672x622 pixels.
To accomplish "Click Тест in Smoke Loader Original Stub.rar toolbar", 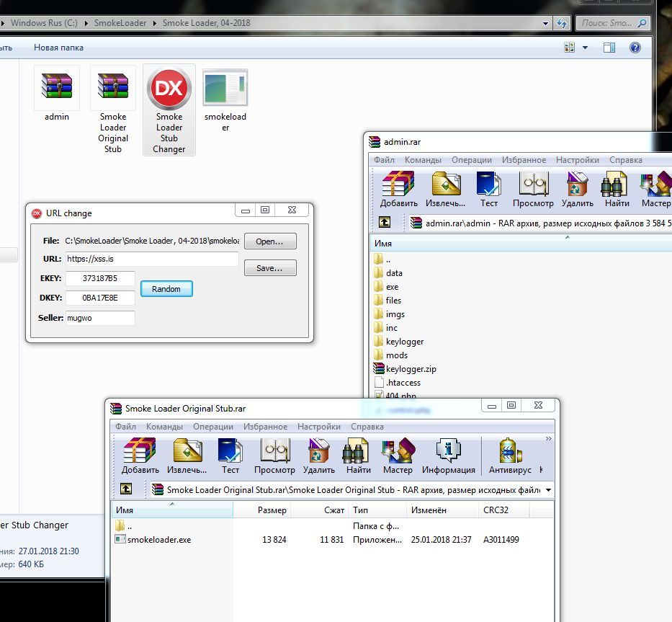I will click(230, 456).
